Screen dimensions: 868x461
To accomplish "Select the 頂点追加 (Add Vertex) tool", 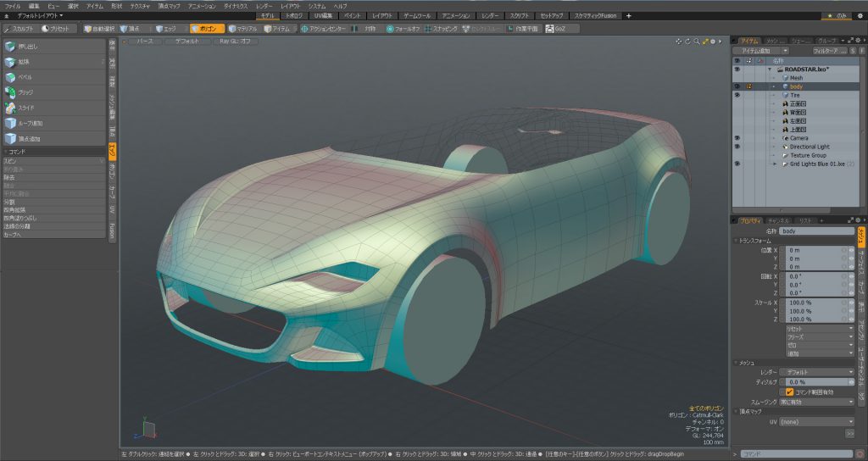I will coord(53,139).
